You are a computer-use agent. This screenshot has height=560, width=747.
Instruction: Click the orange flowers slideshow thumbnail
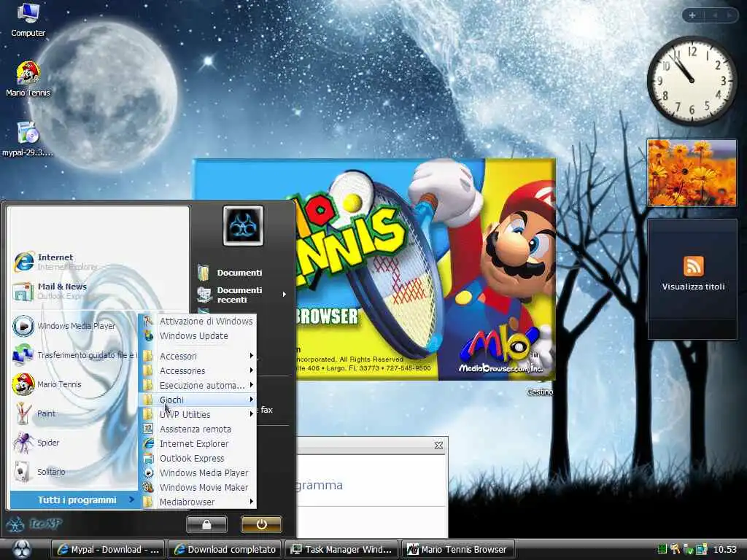coord(692,173)
